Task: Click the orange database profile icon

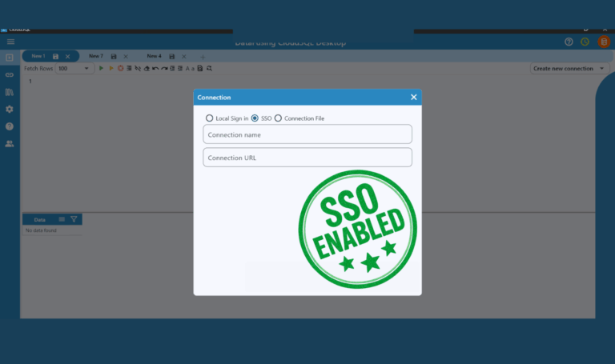Action: pos(604,42)
